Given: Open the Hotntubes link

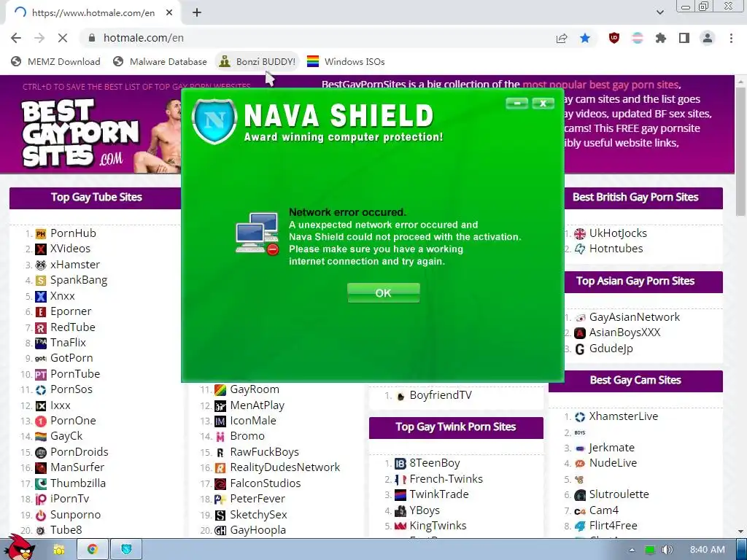Looking at the screenshot, I should 616,249.
